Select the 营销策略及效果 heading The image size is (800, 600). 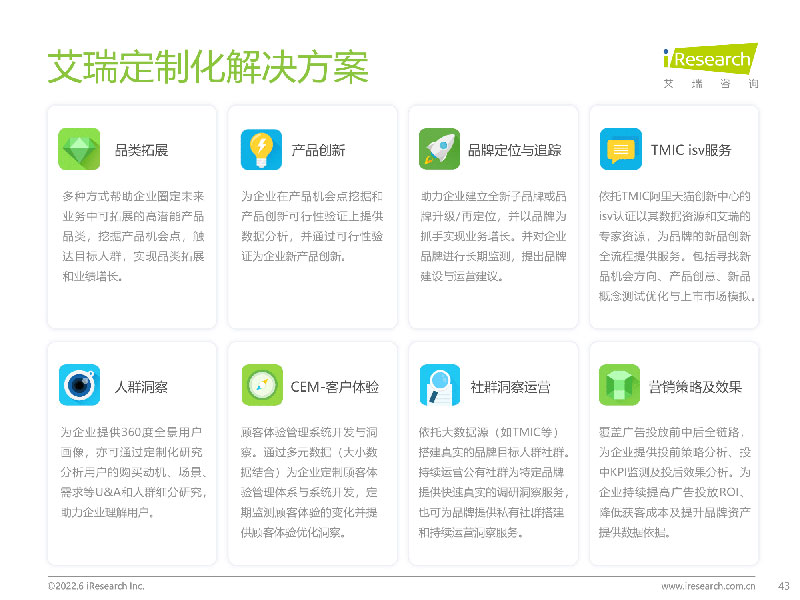pyautogui.click(x=695, y=387)
